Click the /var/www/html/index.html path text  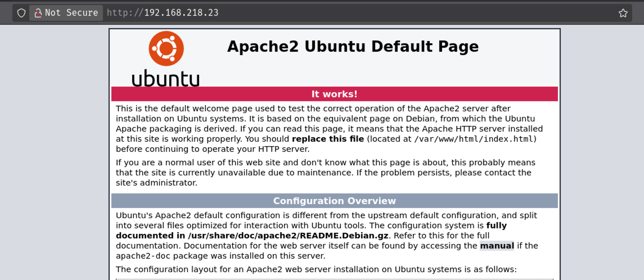point(474,139)
